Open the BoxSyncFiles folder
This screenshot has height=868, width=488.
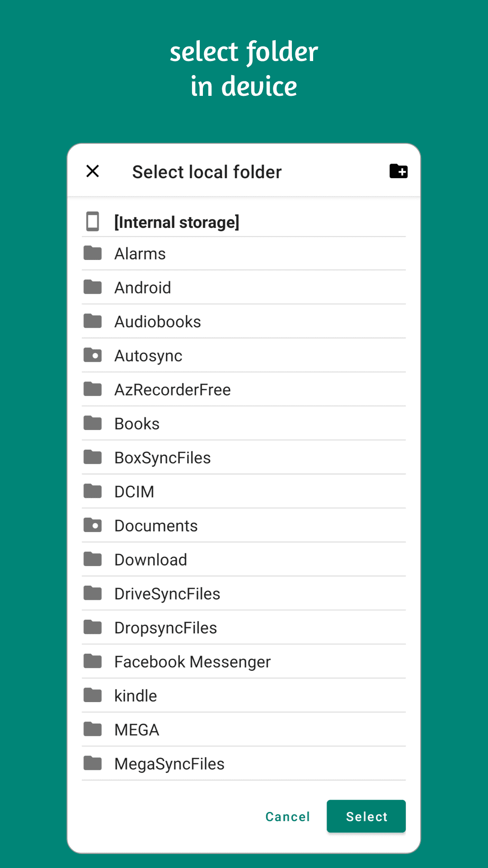[163, 458]
